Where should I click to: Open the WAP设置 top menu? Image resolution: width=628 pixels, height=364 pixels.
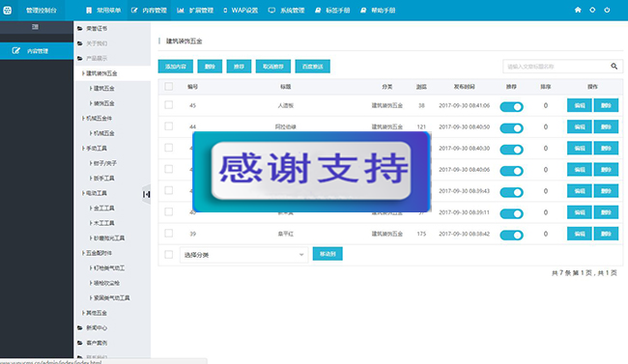click(241, 10)
